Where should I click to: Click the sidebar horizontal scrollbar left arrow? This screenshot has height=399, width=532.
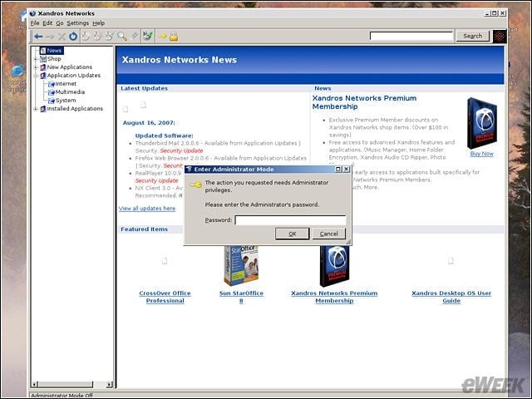[x=35, y=384]
